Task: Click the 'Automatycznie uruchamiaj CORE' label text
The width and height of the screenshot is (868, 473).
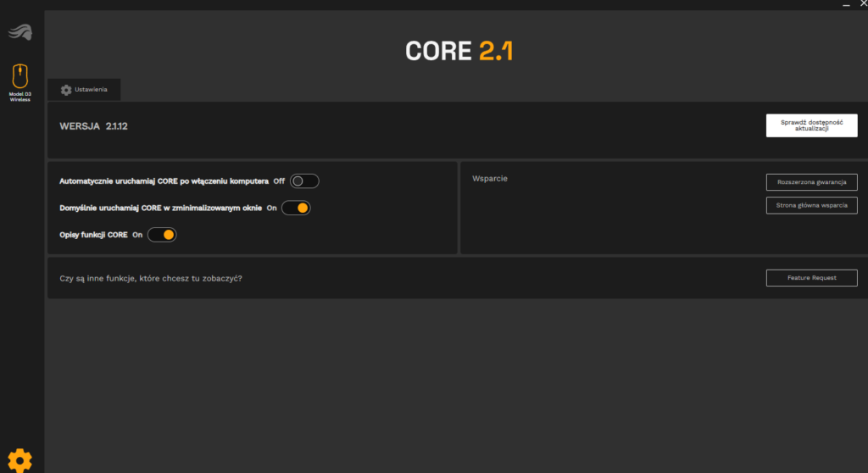Action: pyautogui.click(x=164, y=181)
